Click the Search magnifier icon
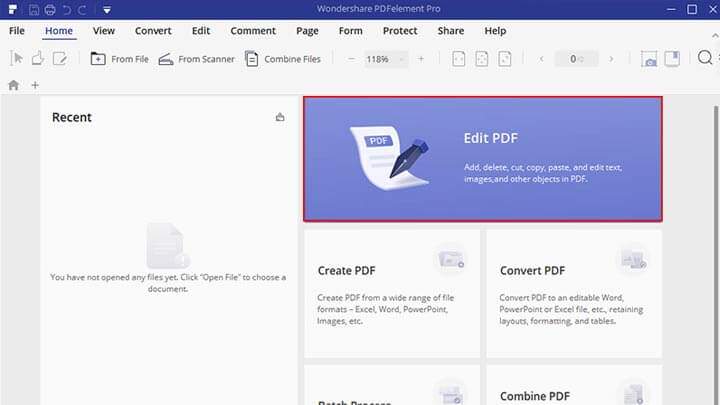 705,58
